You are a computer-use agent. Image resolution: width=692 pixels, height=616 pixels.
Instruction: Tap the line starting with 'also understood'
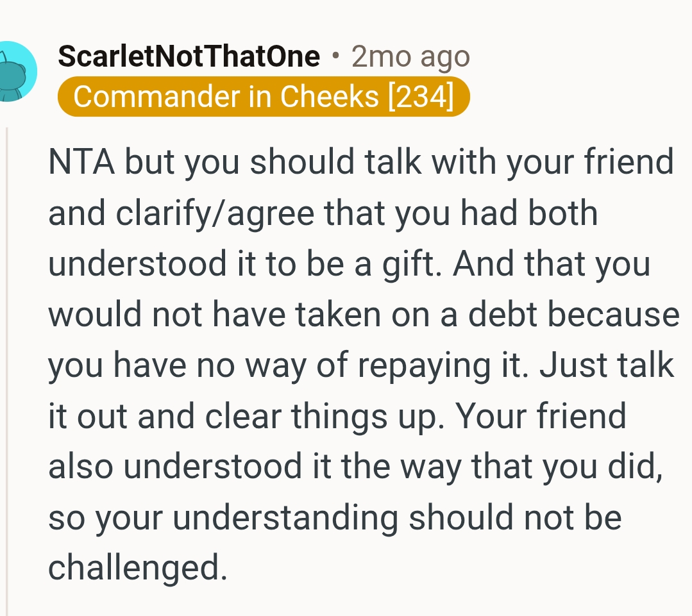[x=355, y=466]
